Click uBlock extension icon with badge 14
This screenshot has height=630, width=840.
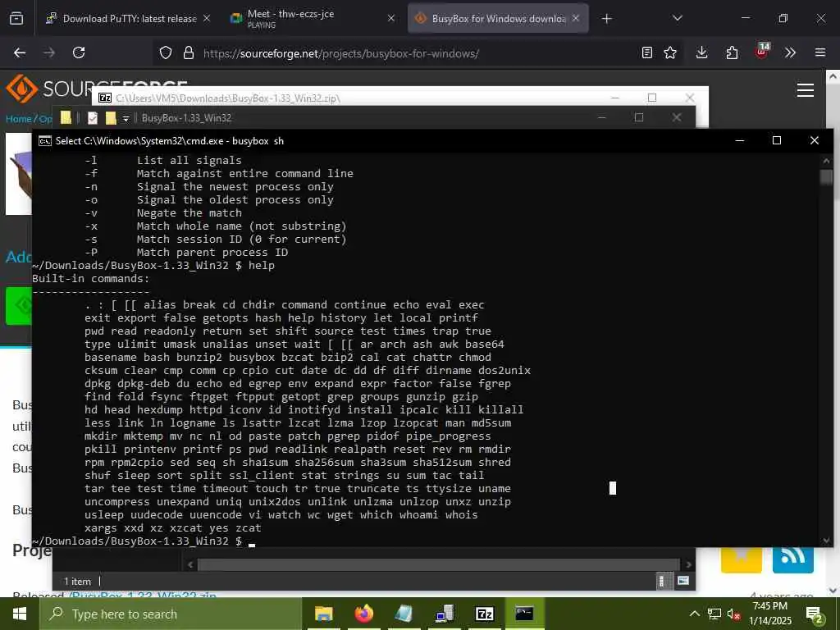(x=762, y=52)
